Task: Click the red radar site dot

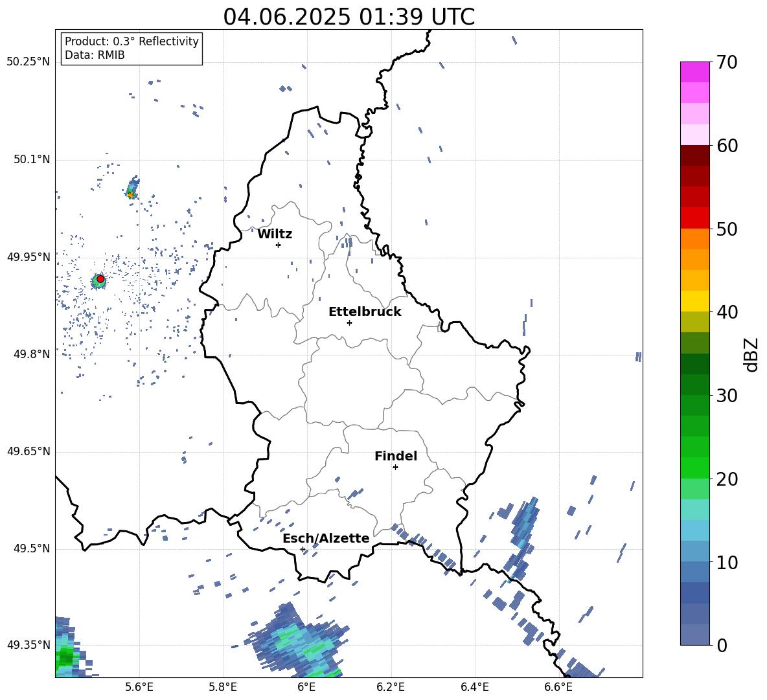Action: tap(100, 279)
